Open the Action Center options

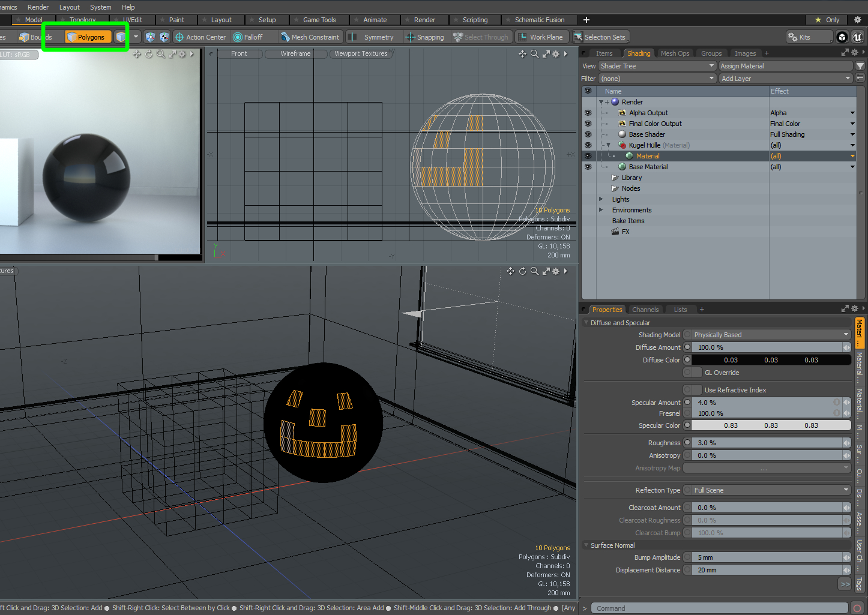[x=200, y=37]
